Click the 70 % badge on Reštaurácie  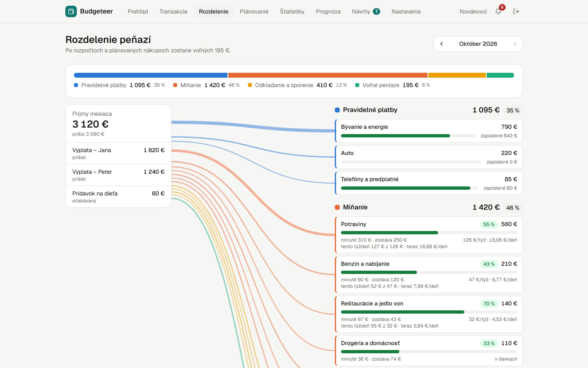tap(489, 304)
